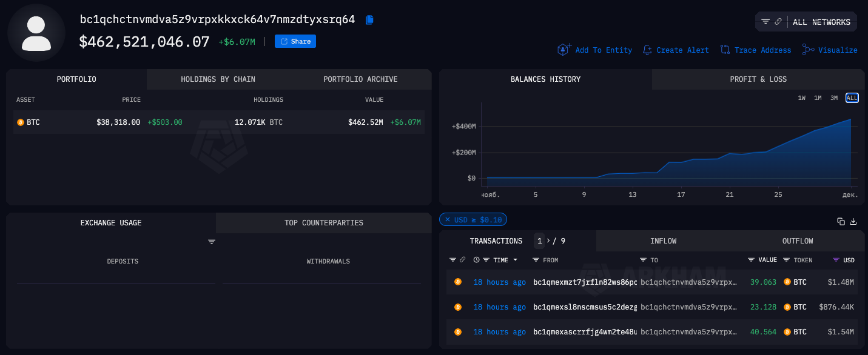
Task: Open the All Networks filter dropdown
Action: click(x=821, y=22)
